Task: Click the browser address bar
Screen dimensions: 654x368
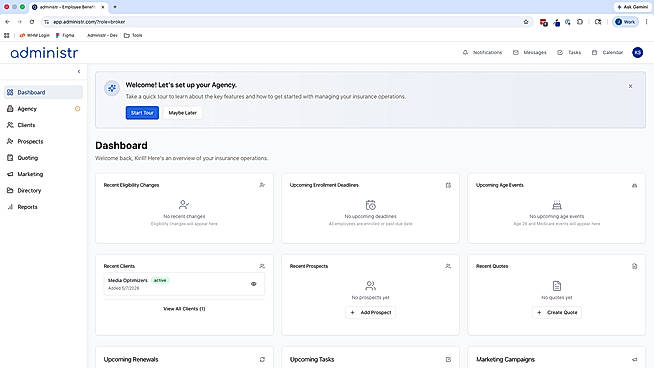Action: (x=284, y=22)
